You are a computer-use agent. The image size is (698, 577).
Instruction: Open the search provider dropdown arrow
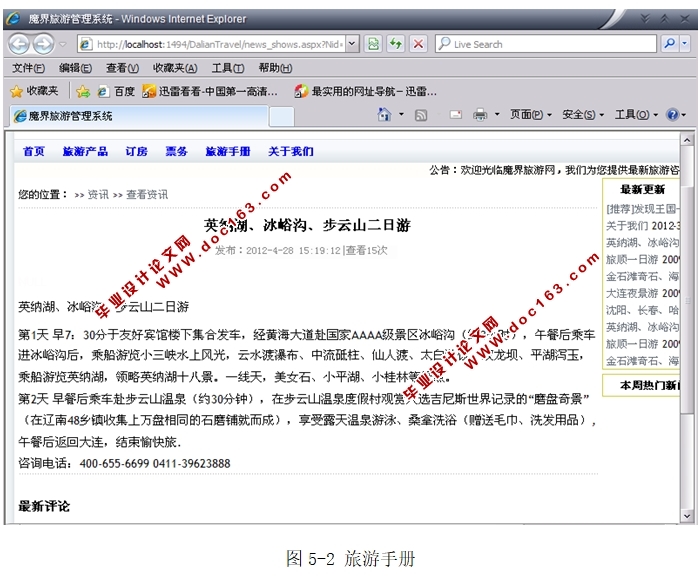click(x=684, y=44)
